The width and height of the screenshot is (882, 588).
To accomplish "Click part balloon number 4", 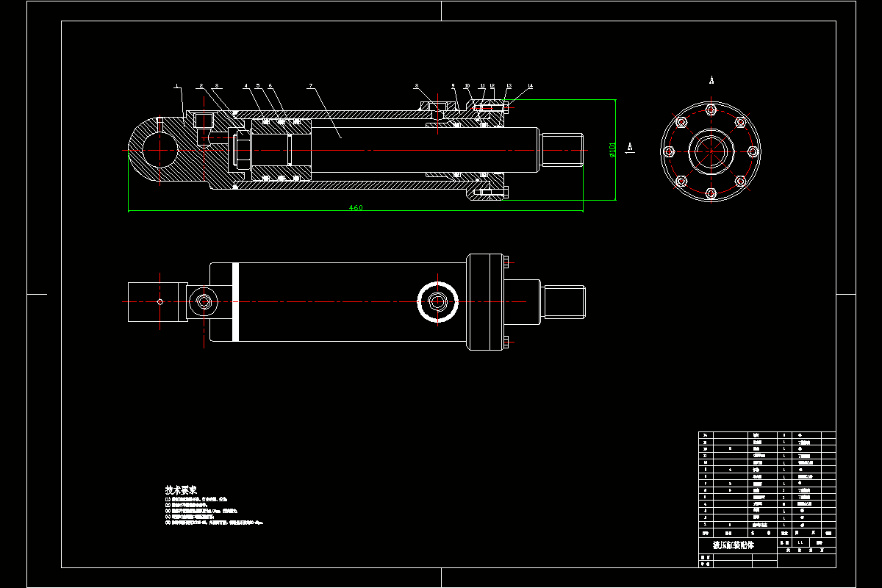I will click(x=246, y=86).
